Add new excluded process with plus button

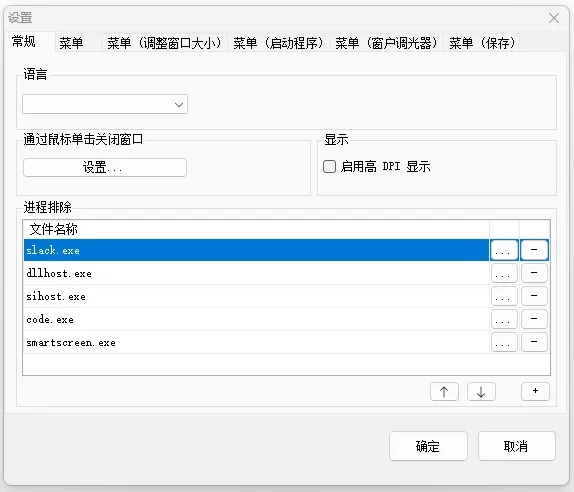click(535, 392)
